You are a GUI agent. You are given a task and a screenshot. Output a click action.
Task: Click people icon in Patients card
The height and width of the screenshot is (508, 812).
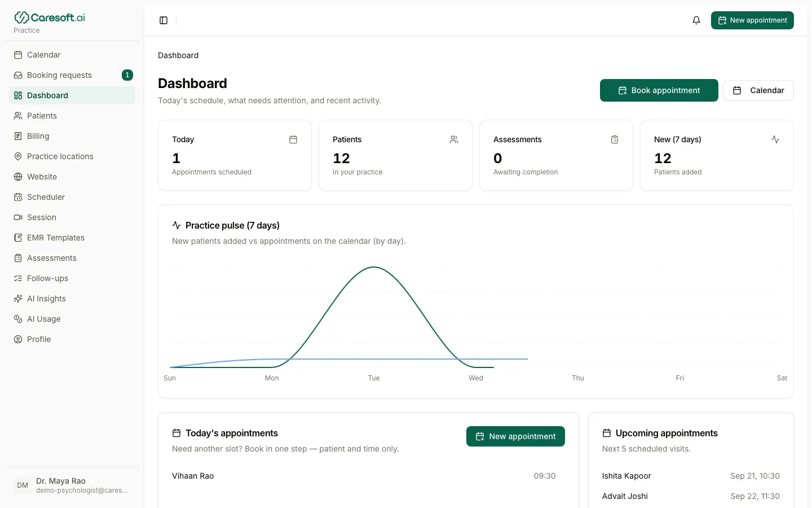coord(454,139)
